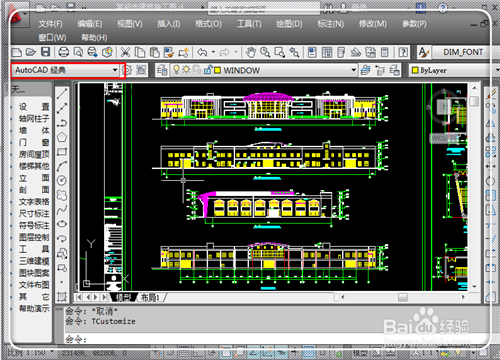Select the Construction Line tool
Screen dimensions: 500x360
pyautogui.click(x=62, y=108)
